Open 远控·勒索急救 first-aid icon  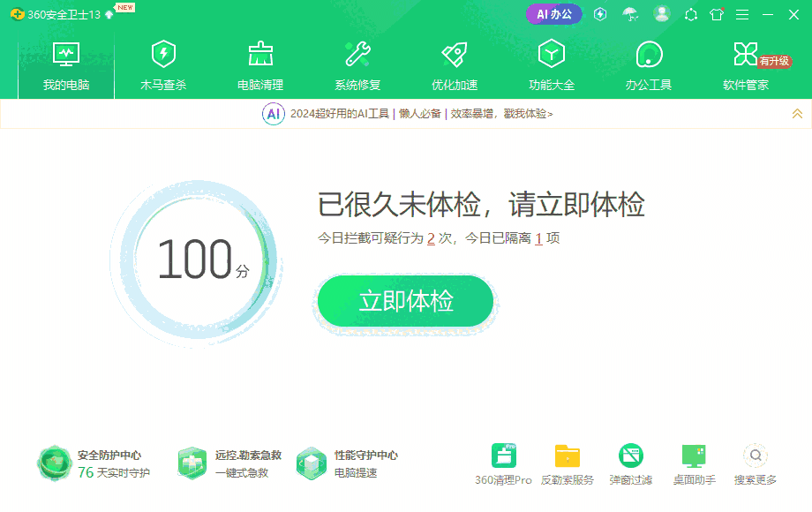193,459
